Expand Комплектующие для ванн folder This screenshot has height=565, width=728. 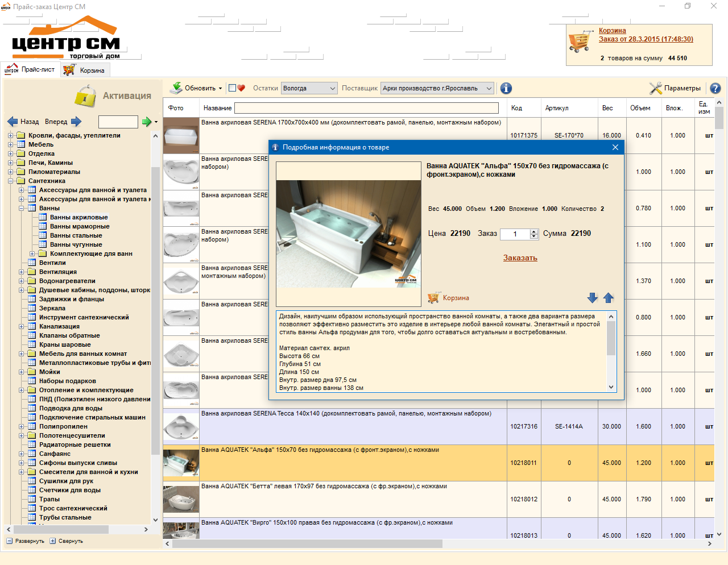(x=32, y=254)
